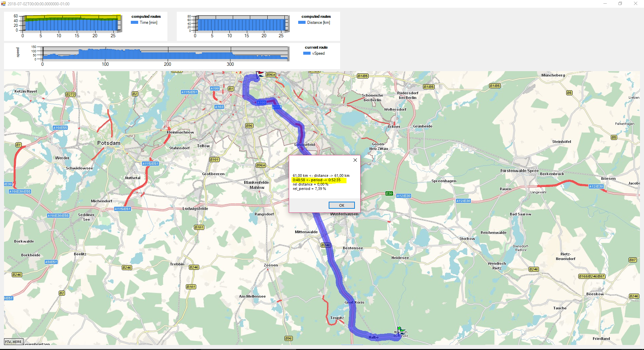The image size is (644, 350).
Task: Click the B87 road shield
Action: (x=632, y=260)
